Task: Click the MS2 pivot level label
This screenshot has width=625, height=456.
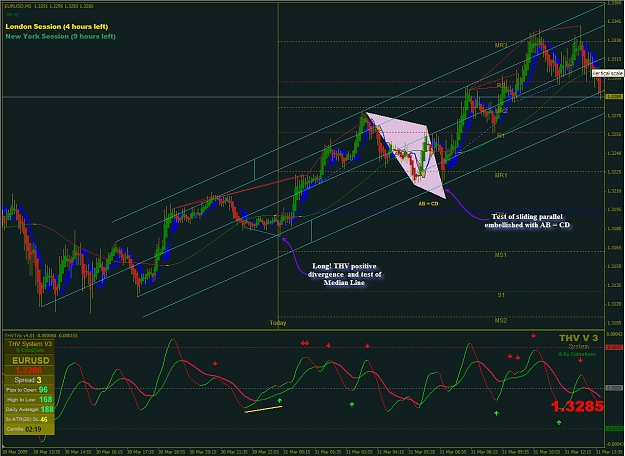Action: click(x=501, y=320)
